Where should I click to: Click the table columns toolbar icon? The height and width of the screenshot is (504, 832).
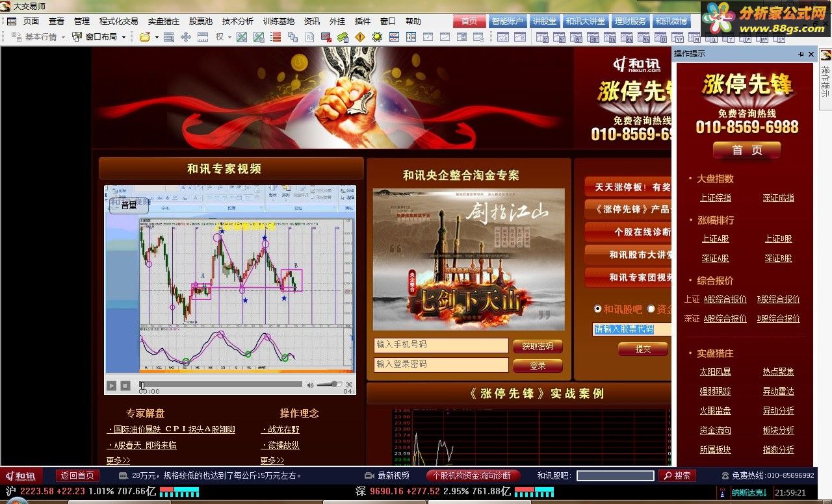tap(411, 37)
